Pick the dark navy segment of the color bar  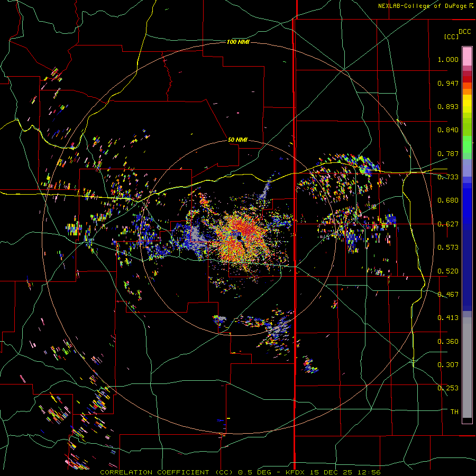[x=467, y=270]
